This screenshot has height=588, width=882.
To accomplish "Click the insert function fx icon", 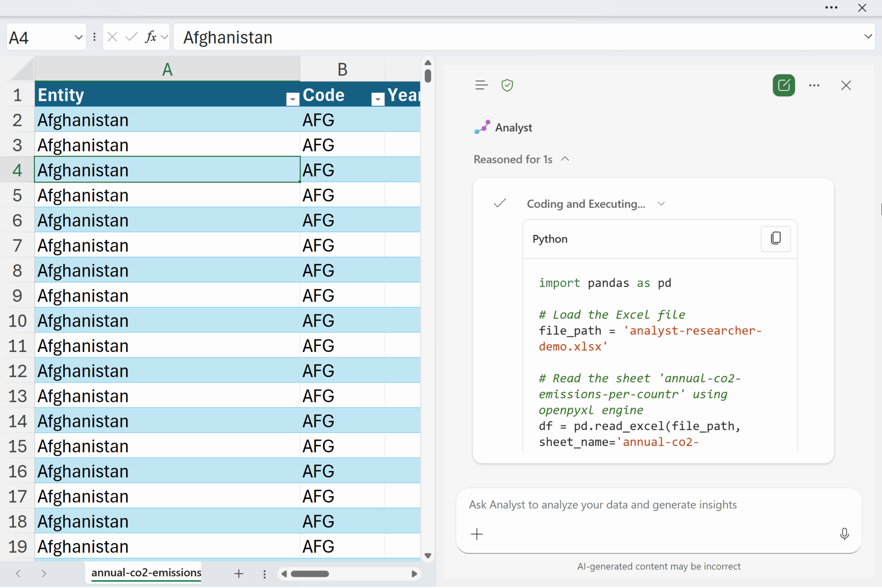I will [150, 37].
